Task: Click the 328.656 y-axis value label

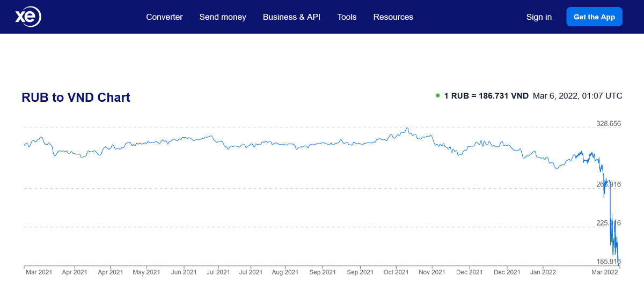Action: pos(609,123)
